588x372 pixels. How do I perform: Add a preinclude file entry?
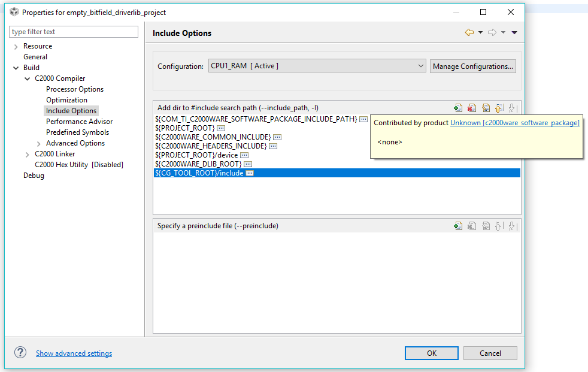pos(458,226)
